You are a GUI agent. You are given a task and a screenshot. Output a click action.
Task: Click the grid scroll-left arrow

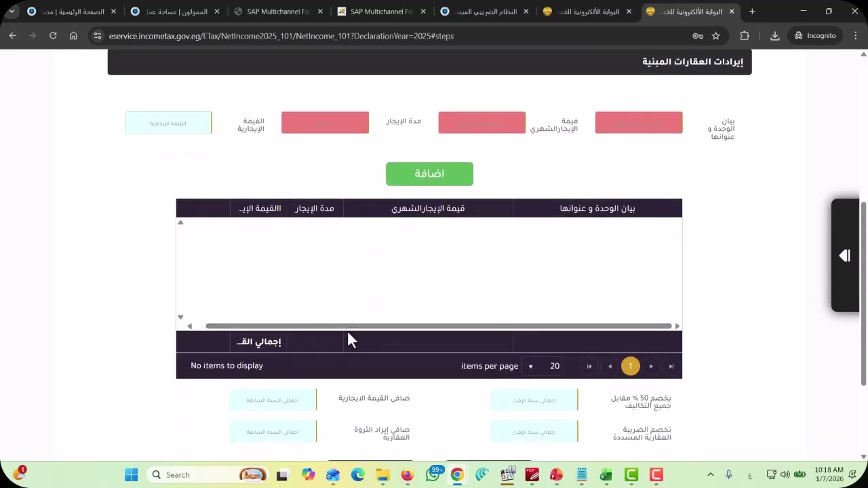click(x=189, y=326)
